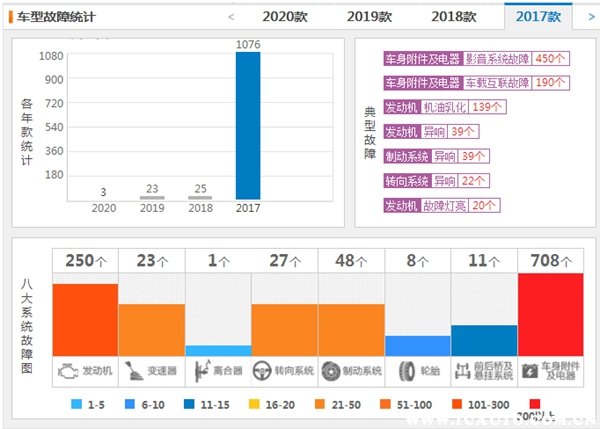The height and width of the screenshot is (429, 600).
Task: Click the 转向系统 steering wheel icon
Action: 264,370
